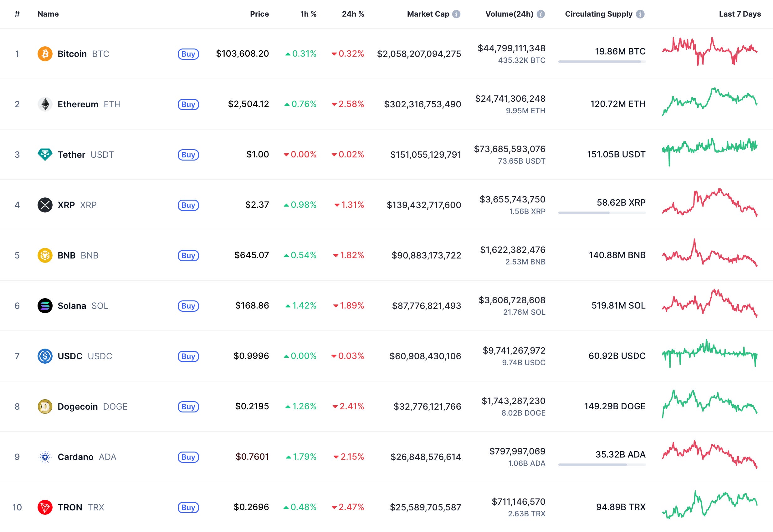Click Buy button in the Cardano row
Screen dimensions: 773x532
[x=188, y=457]
